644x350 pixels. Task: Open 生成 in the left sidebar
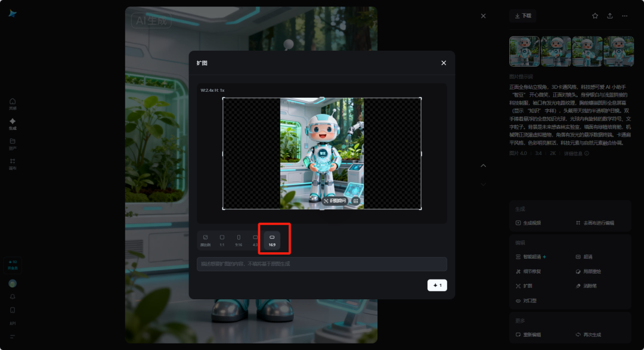pos(13,123)
